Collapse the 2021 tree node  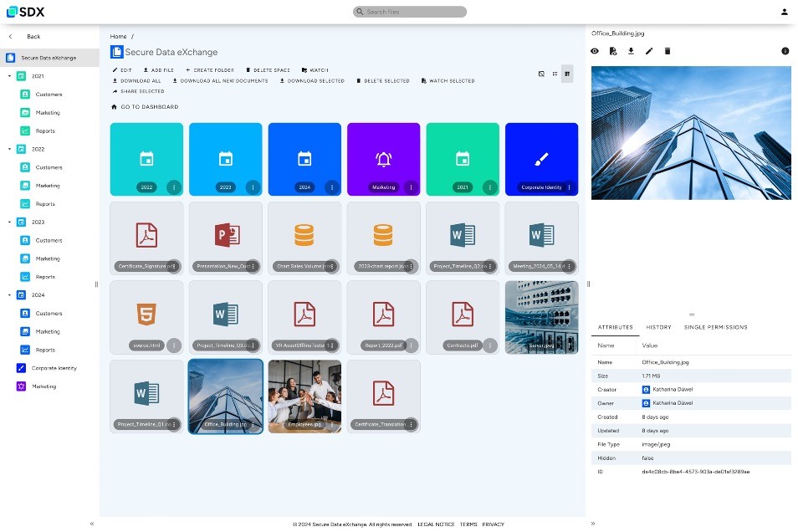pyautogui.click(x=10, y=76)
